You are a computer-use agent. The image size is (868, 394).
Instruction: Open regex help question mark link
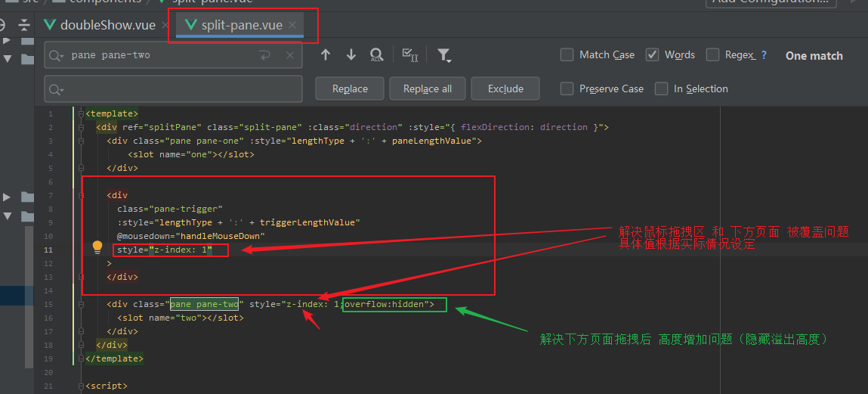coord(764,55)
